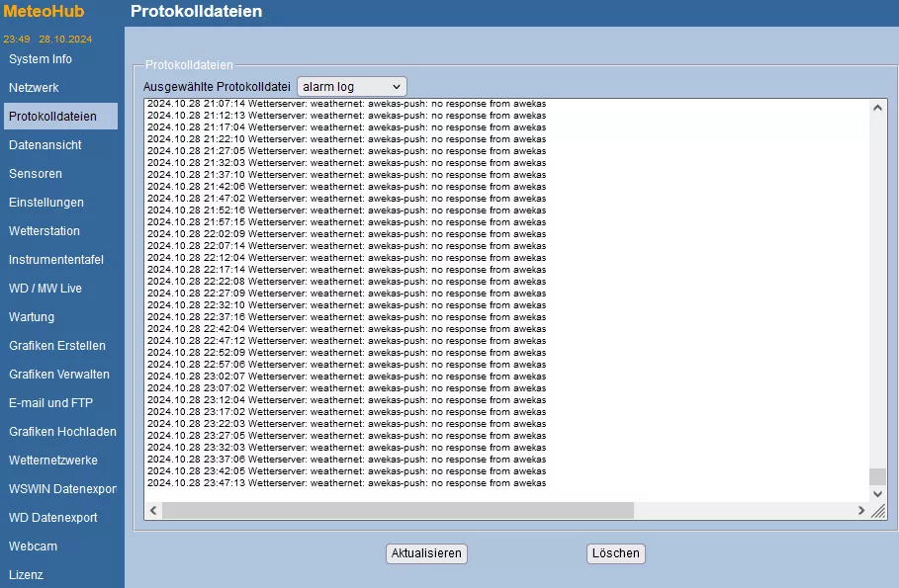Open WD Datenexport
Viewport: 899px width, 588px height.
tap(53, 518)
